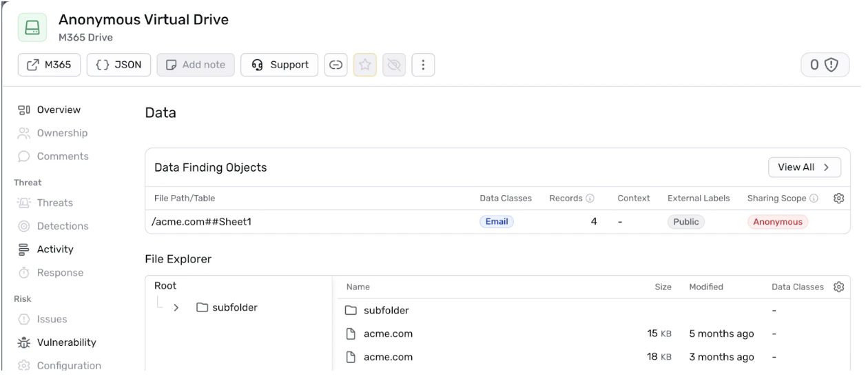Contact Support from the toolbar

tap(279, 65)
